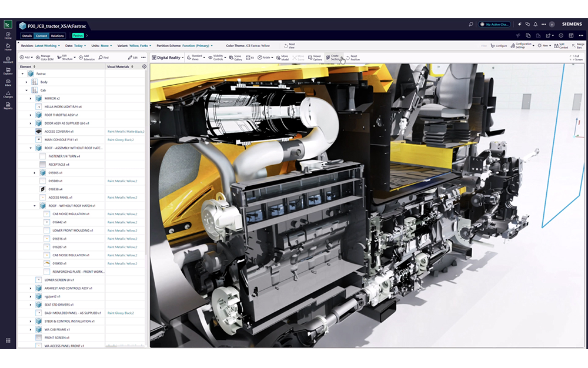Image resolution: width=588 pixels, height=368 pixels.
Task: Open the Digital Reality viewer mode dropdown
Action: [168, 58]
